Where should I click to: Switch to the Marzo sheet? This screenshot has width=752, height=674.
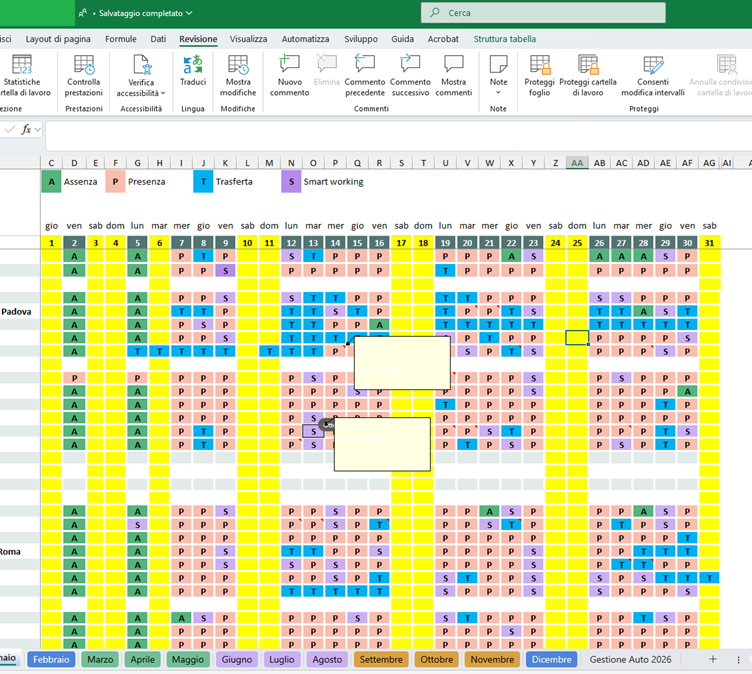tap(100, 659)
